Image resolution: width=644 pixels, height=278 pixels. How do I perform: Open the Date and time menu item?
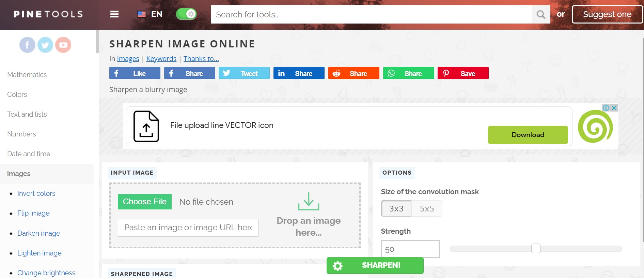point(29,154)
